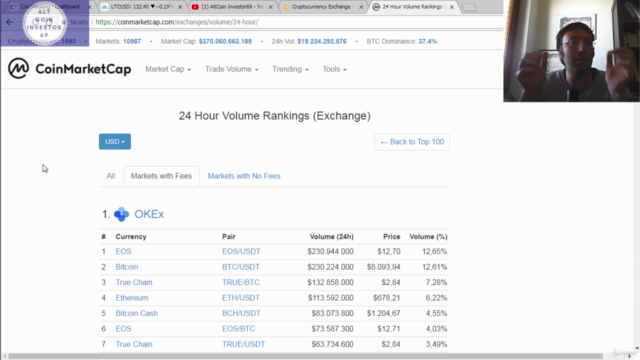
Task: Select the Markets with Fees tab
Action: click(161, 176)
